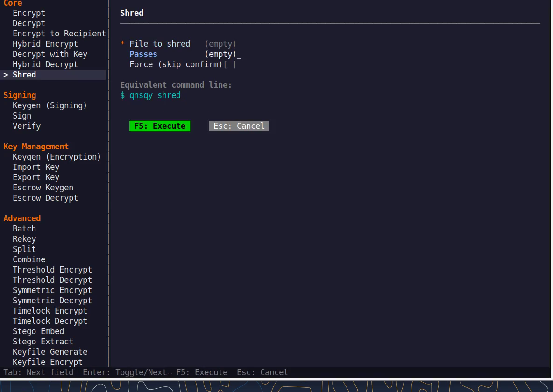Open Symmetric Encrypt

tap(52, 290)
